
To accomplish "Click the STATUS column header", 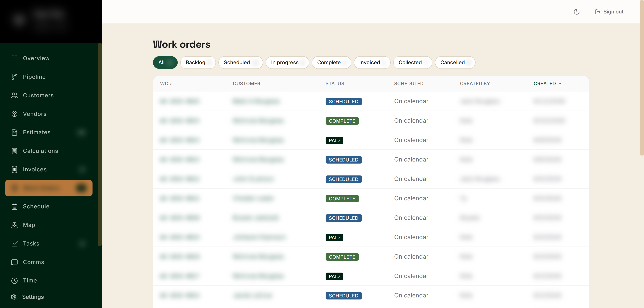I will [335, 83].
